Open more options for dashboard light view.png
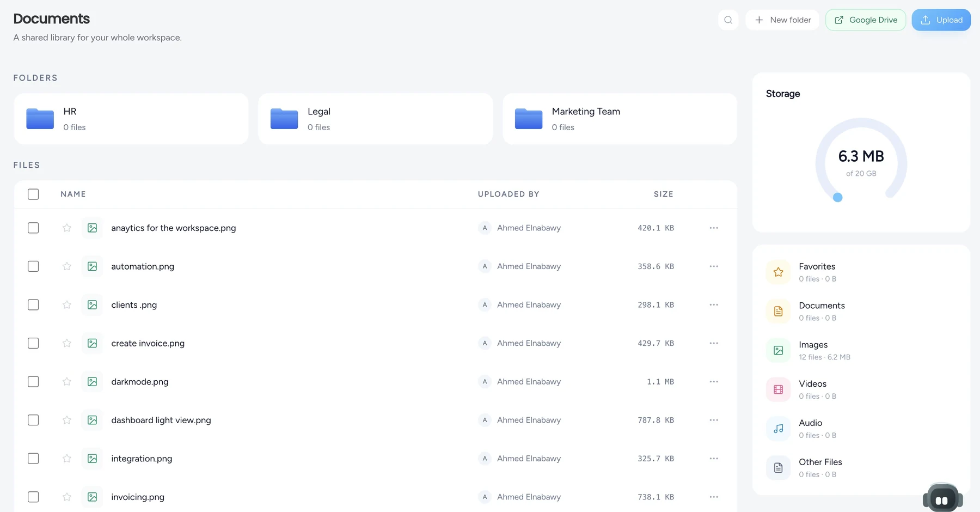 click(714, 420)
